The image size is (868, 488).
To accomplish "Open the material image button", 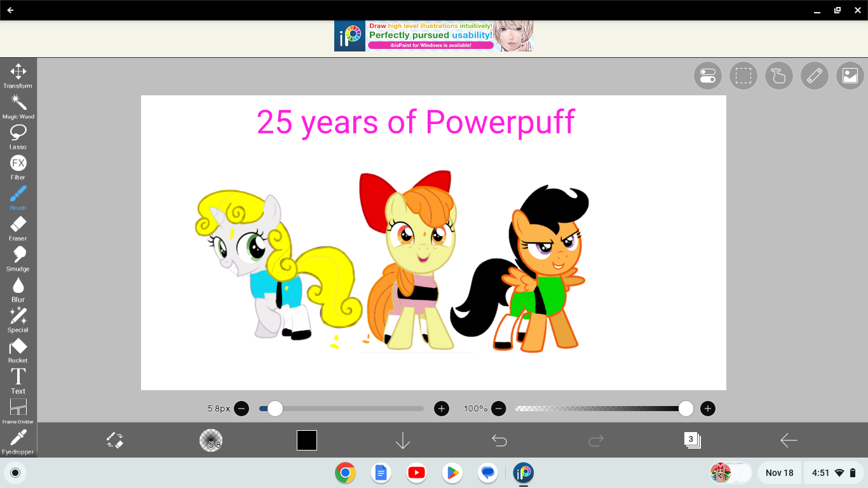I will (850, 76).
